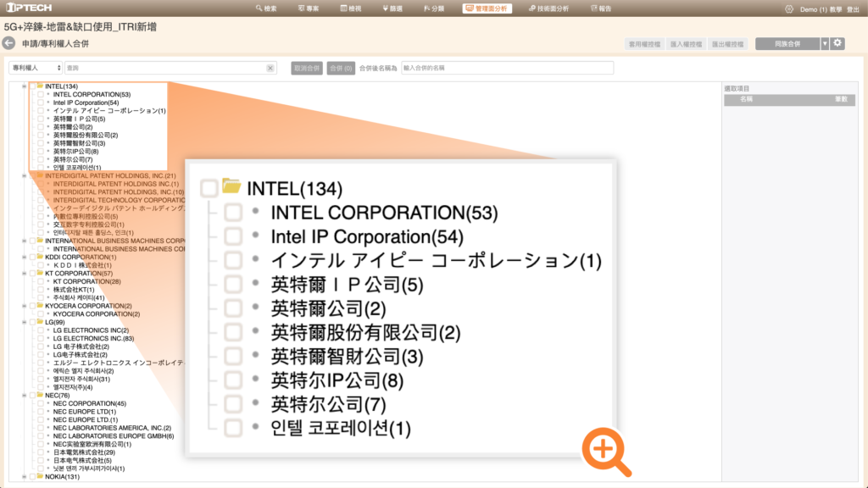Click the KDDI CORPORATION(1) folder icon

tap(40, 257)
